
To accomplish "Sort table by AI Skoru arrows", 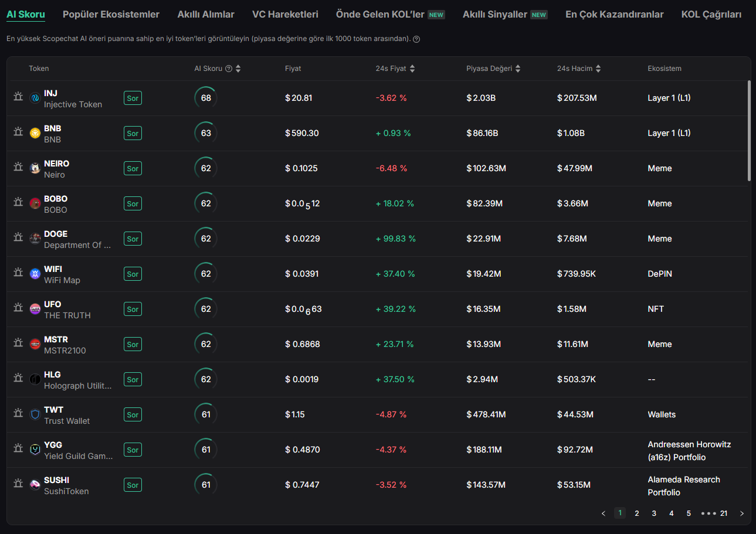I will coord(238,69).
